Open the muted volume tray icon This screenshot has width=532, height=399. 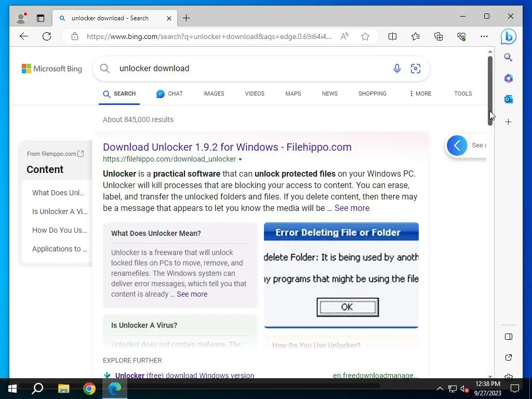465,389
